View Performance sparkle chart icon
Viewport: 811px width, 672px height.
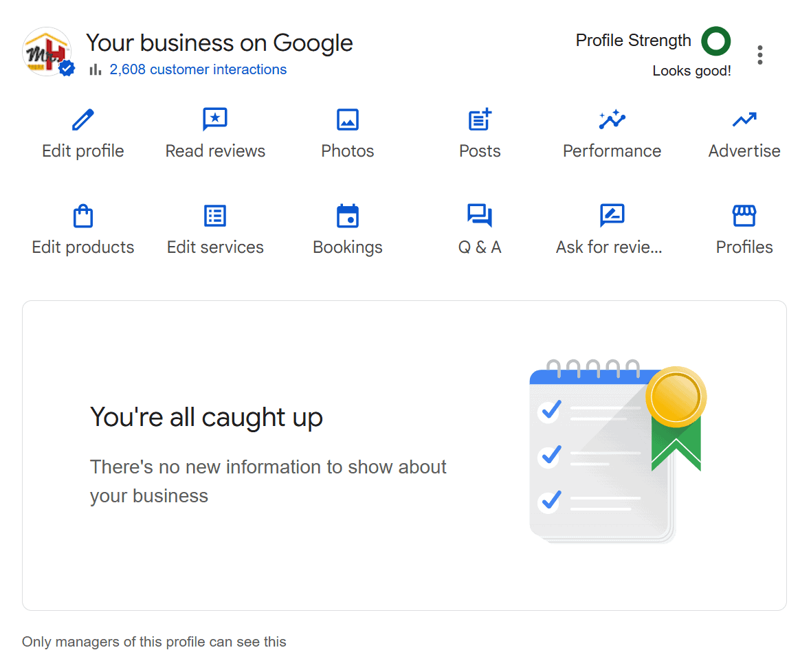(612, 120)
